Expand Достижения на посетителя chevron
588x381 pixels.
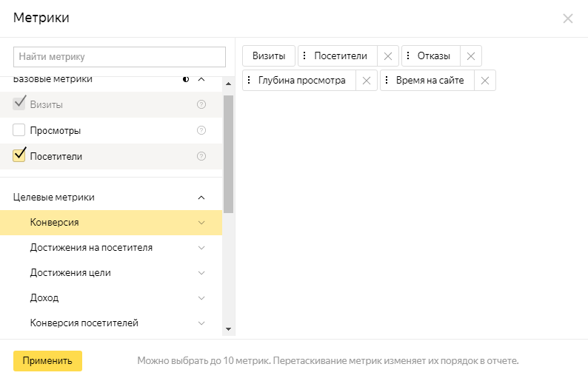pos(201,248)
